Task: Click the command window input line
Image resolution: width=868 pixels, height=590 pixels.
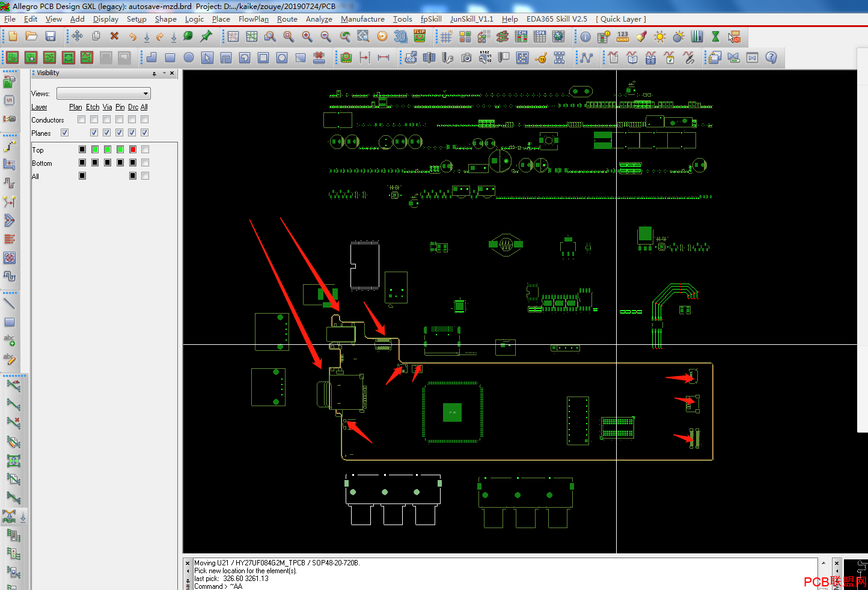Action: tap(505, 586)
